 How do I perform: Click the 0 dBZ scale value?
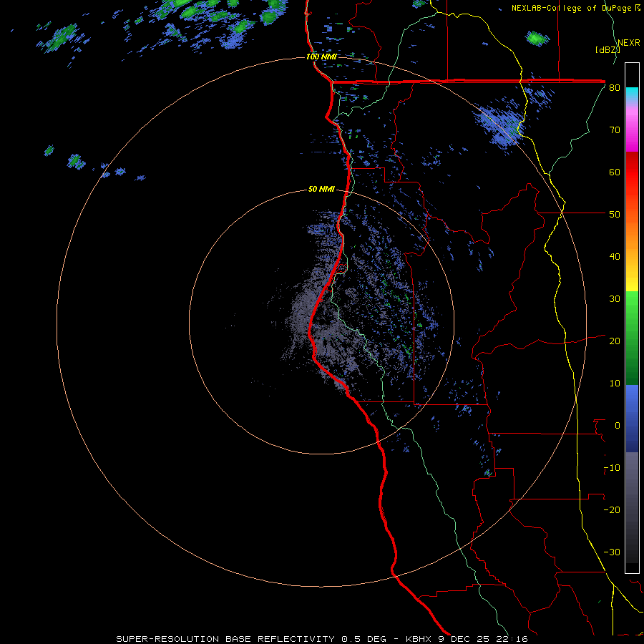click(x=618, y=426)
